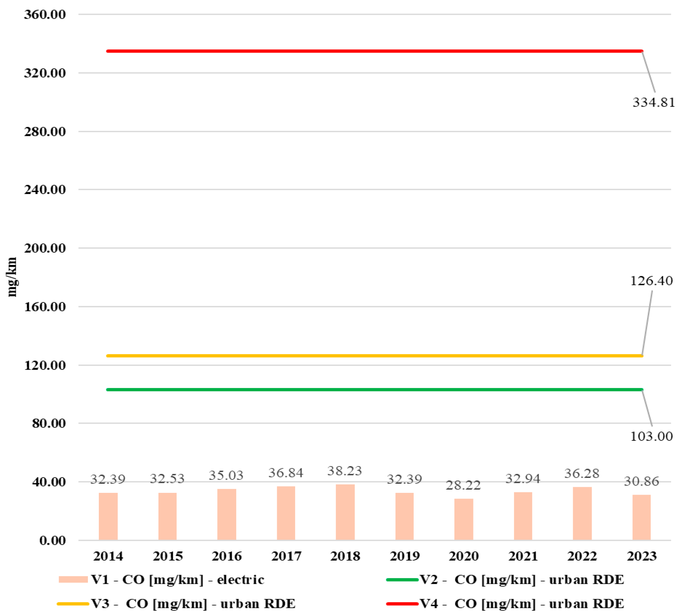This screenshot has width=680, height=616.
Task: Click the 360.00 y-axis tick label
Action: pos(45,14)
